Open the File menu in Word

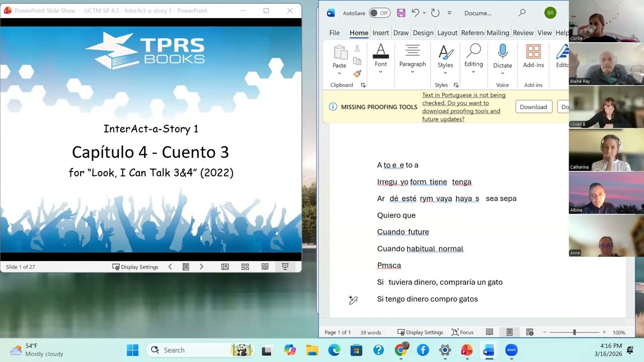coord(335,33)
